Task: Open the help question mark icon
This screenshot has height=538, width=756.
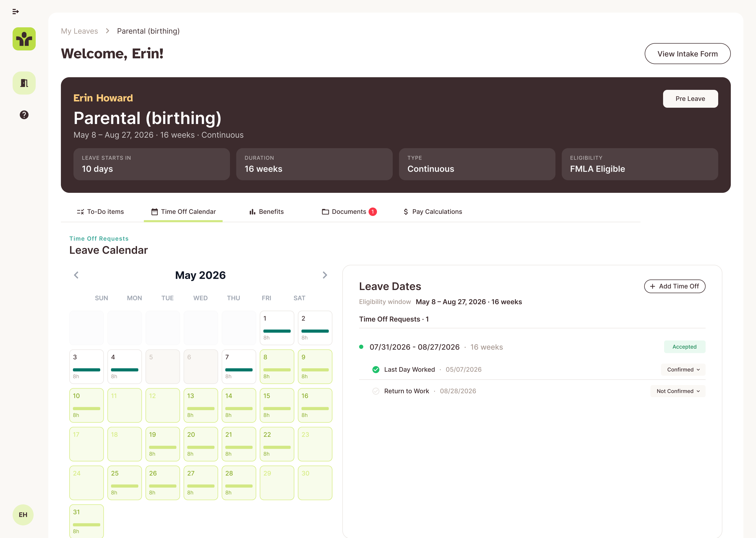Action: pos(24,115)
